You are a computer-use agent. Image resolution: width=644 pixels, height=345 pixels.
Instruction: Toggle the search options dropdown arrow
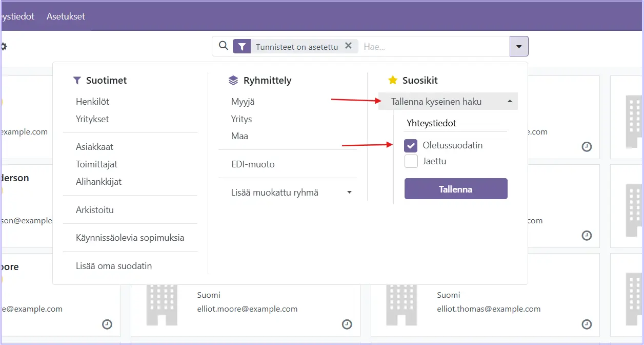[519, 47]
